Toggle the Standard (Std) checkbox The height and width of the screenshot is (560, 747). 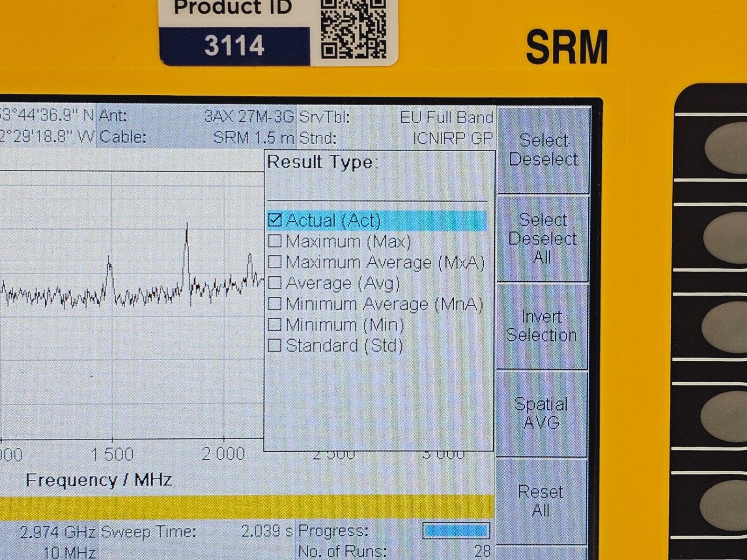pos(275,345)
